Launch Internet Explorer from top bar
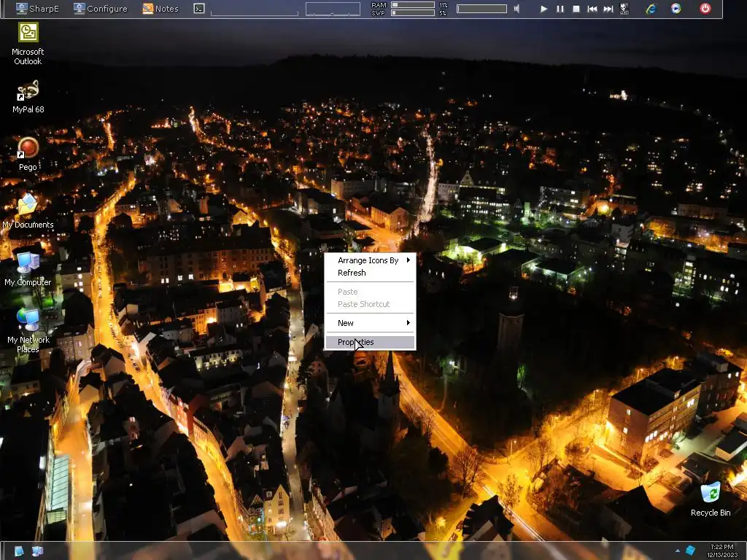747x560 pixels. [x=651, y=9]
